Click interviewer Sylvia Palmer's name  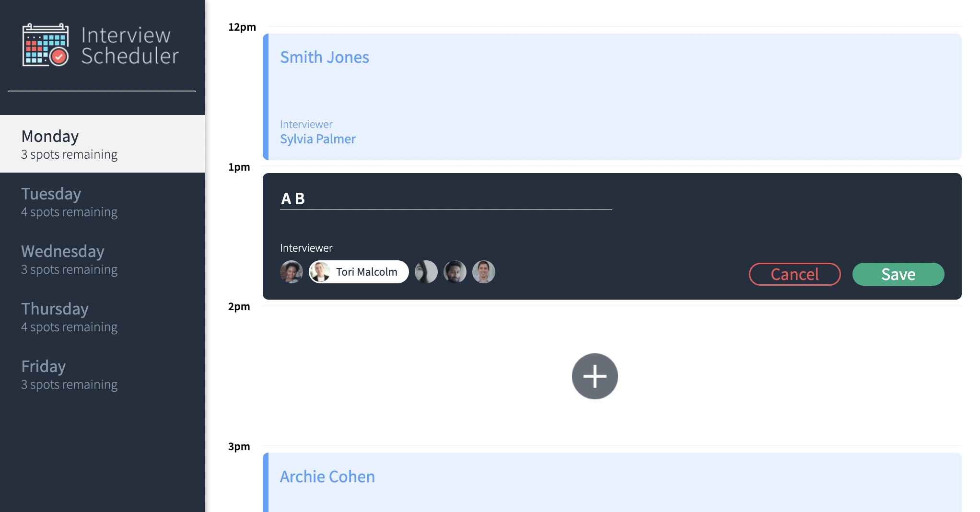318,139
